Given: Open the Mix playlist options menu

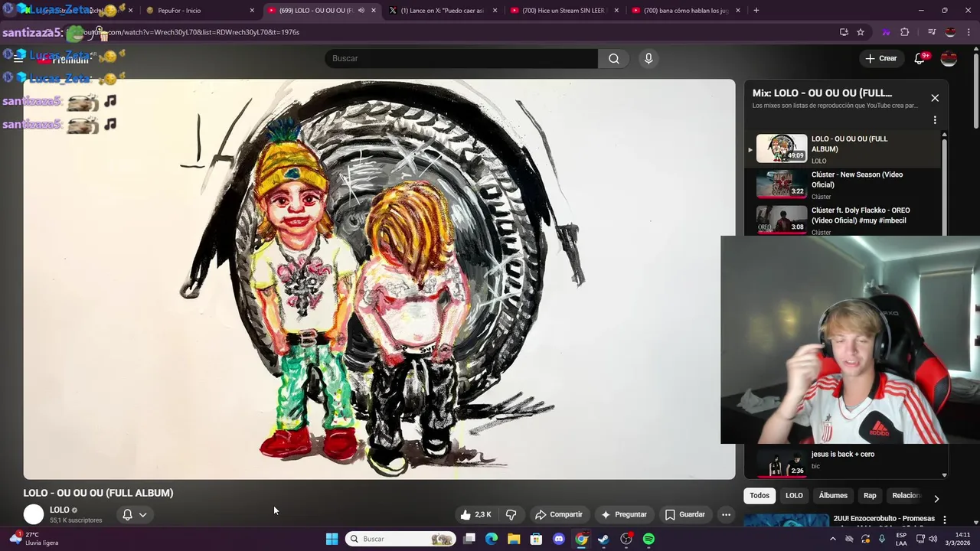Looking at the screenshot, I should coord(935,120).
